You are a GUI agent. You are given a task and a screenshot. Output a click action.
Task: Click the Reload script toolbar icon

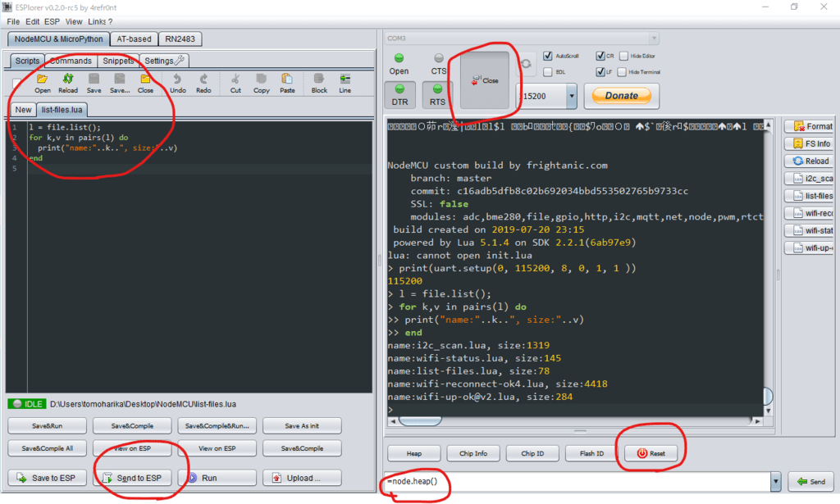tap(68, 83)
